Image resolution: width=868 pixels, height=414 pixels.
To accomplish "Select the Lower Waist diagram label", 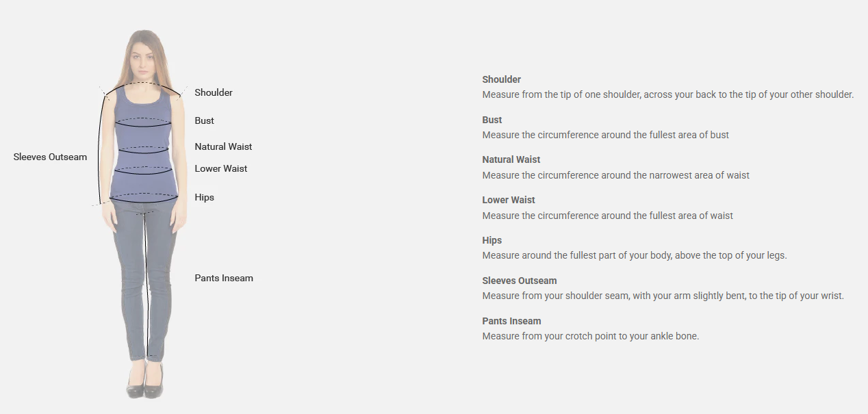I will [x=221, y=168].
